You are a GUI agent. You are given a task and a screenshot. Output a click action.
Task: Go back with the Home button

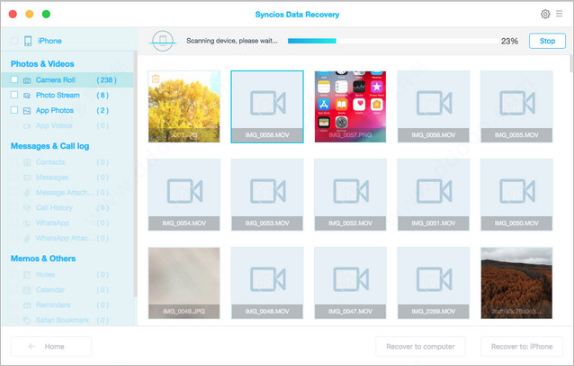coord(51,346)
